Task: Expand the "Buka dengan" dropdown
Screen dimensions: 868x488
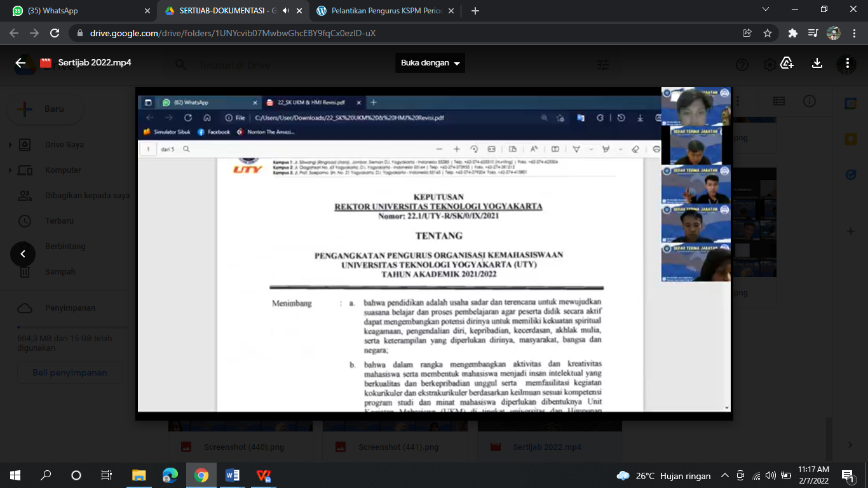Action: [x=431, y=63]
